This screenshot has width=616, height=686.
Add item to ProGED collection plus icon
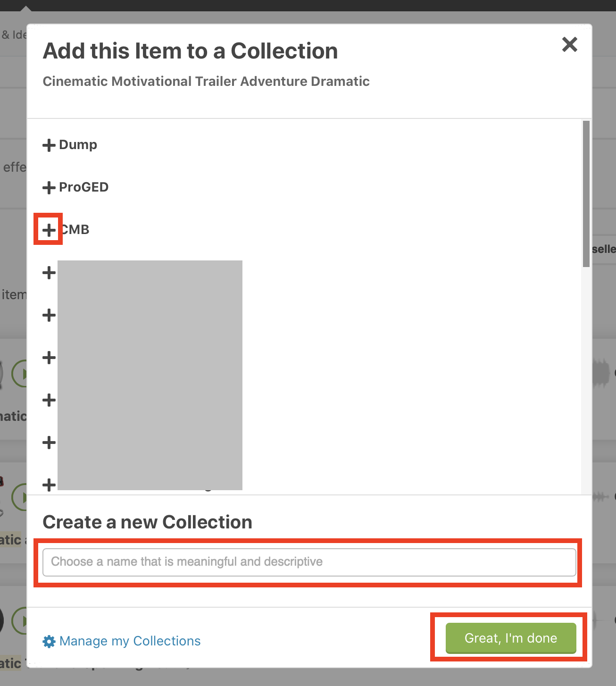tap(49, 188)
